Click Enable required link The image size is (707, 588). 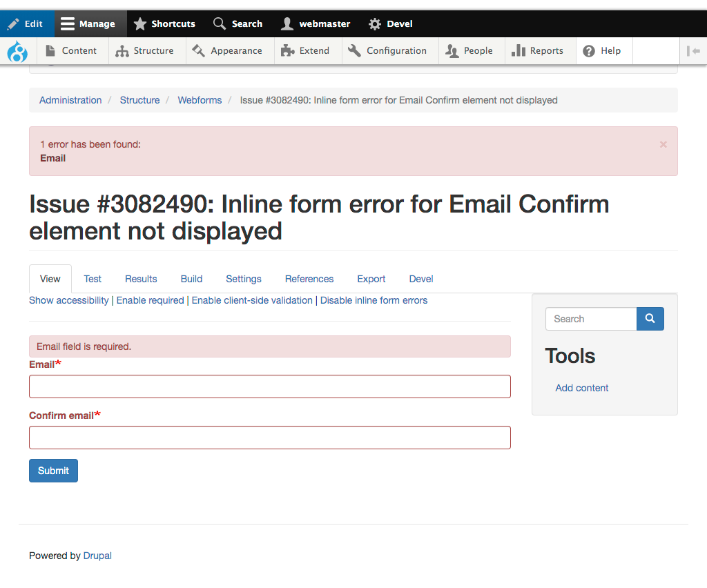click(150, 300)
